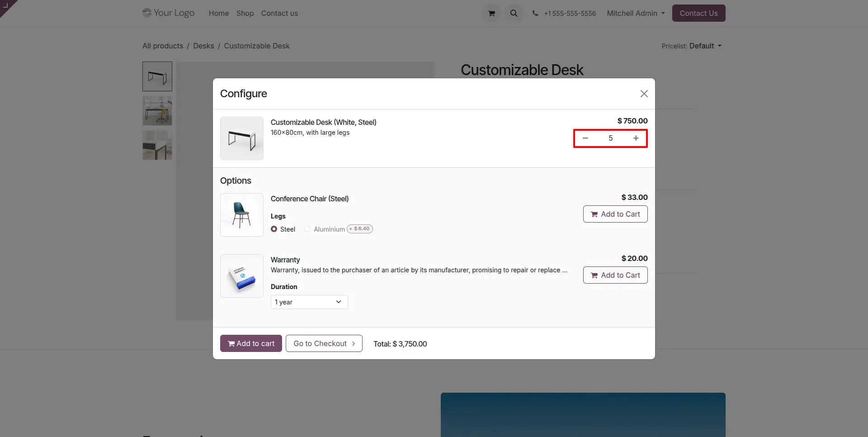
Task: Open the Shop menu item
Action: 245,14
